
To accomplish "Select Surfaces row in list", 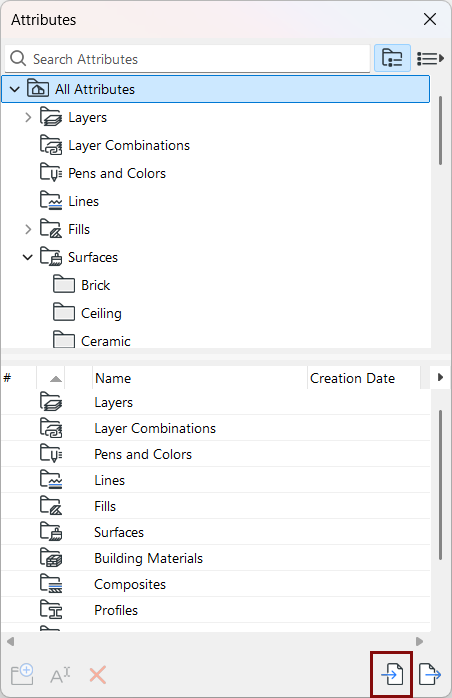I will [x=216, y=532].
